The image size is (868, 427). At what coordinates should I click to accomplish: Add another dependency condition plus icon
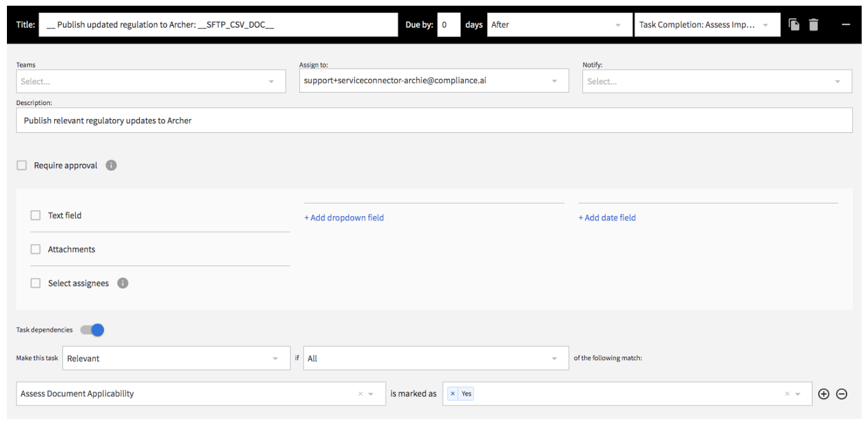coord(823,394)
